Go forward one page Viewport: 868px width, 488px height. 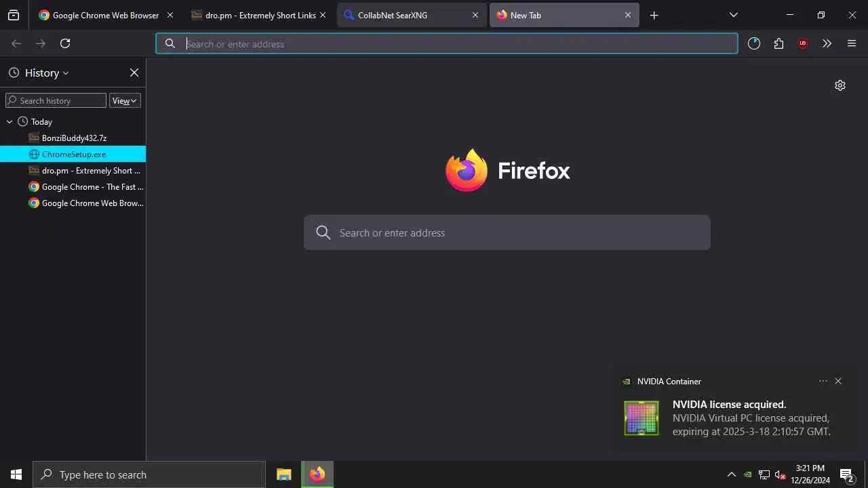(x=41, y=43)
